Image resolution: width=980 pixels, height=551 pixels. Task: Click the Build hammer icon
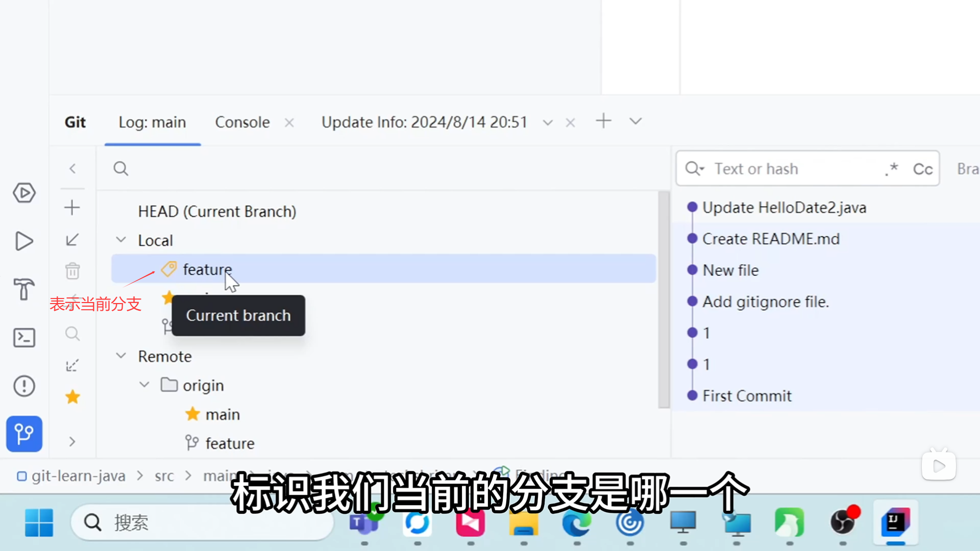pos(24,289)
